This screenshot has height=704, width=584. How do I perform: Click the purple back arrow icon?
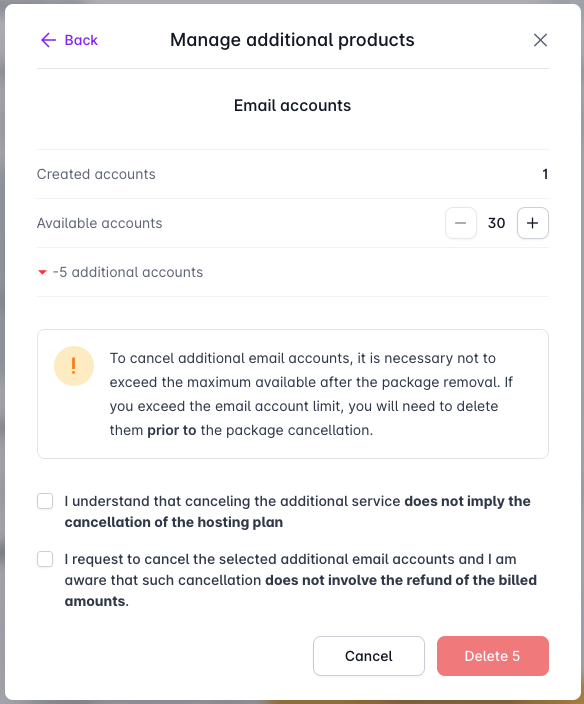pos(48,40)
